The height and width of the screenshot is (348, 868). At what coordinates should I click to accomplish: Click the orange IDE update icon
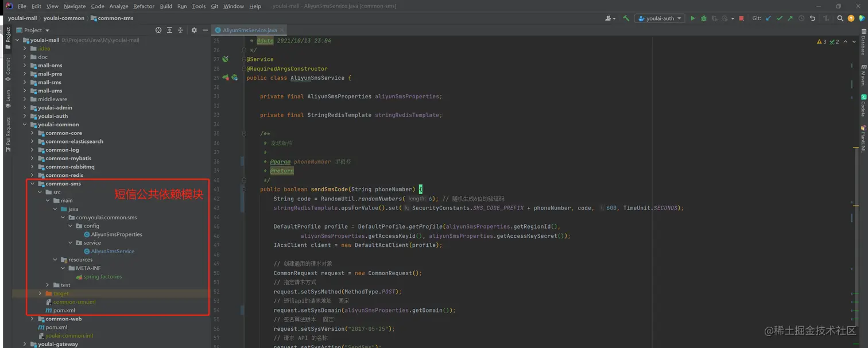point(851,18)
